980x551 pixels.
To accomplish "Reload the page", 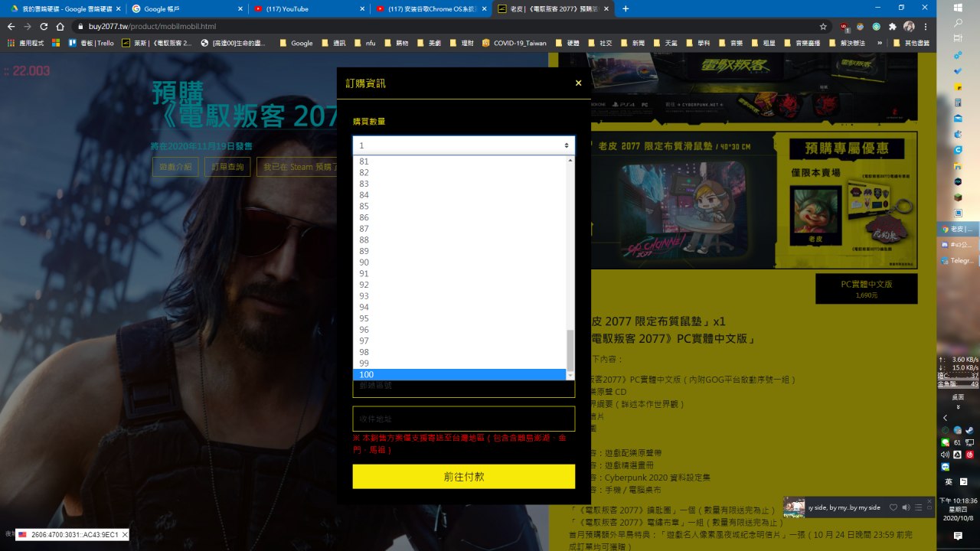I will pyautogui.click(x=44, y=26).
